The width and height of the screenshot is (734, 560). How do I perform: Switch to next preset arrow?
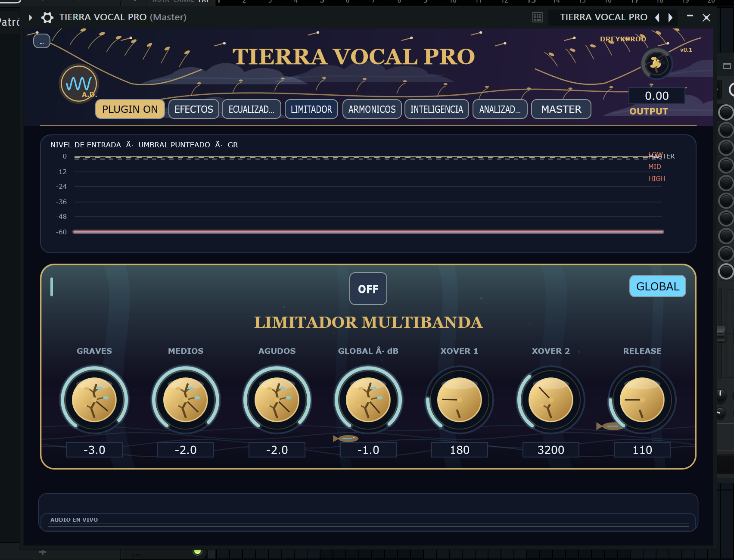point(670,17)
